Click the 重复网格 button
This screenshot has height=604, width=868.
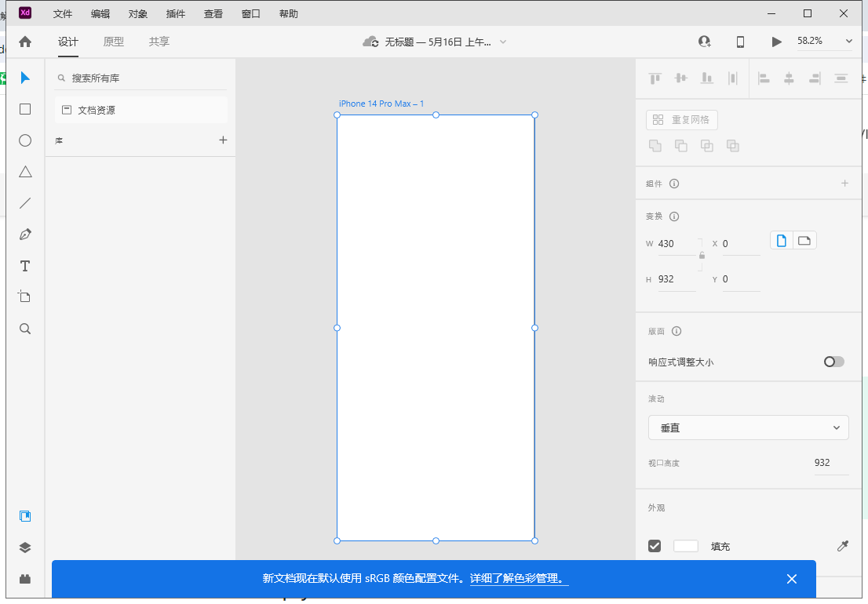point(681,119)
